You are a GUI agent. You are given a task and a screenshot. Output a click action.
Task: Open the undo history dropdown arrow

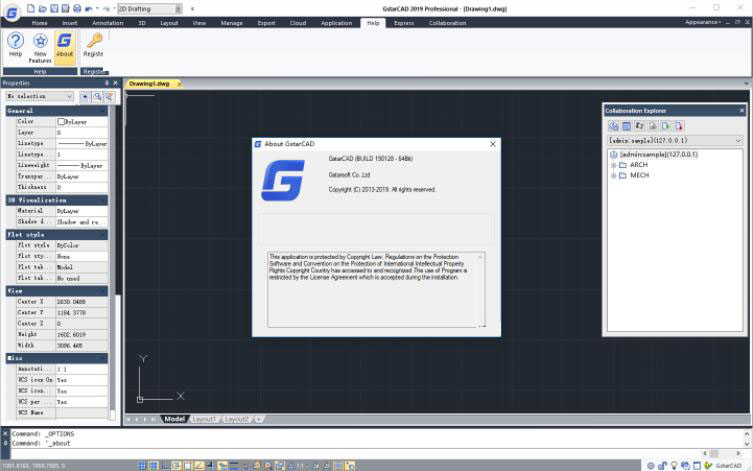tap(97, 9)
